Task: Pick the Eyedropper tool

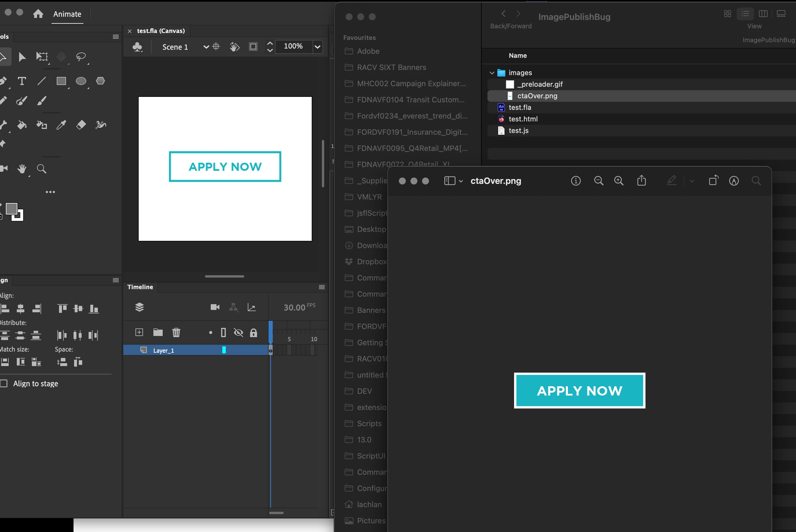Action: pyautogui.click(x=61, y=125)
